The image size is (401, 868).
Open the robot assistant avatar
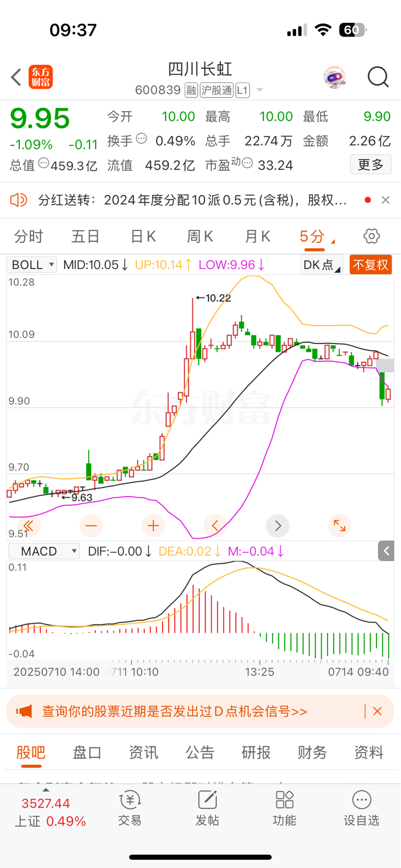(x=334, y=77)
